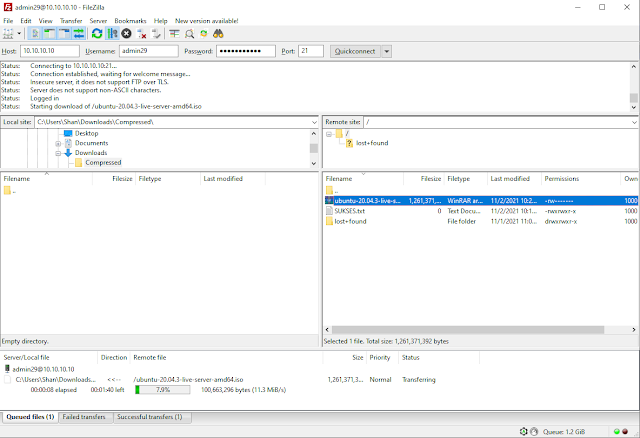Screen dimensions: 640x438
Task: Sort remote list by Permissions column
Action: 580,179
